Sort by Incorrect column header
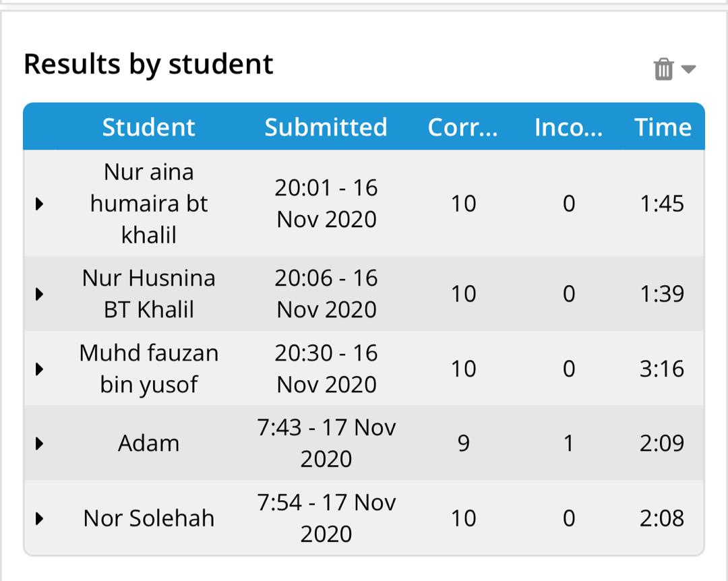 tap(568, 127)
